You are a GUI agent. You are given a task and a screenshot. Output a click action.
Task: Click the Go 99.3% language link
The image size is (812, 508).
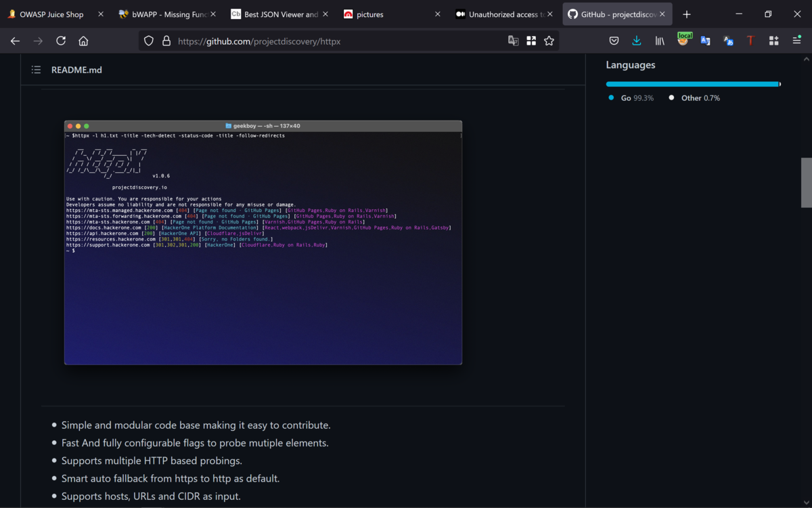(631, 98)
